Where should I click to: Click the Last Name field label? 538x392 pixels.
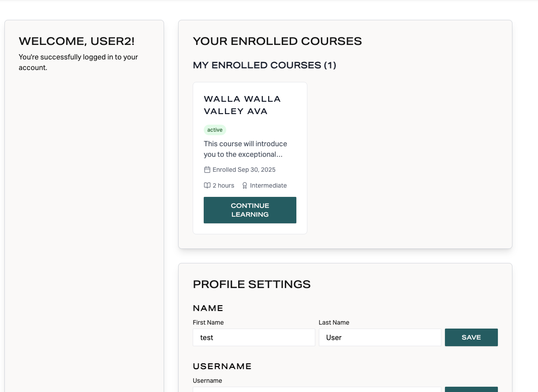coord(334,322)
